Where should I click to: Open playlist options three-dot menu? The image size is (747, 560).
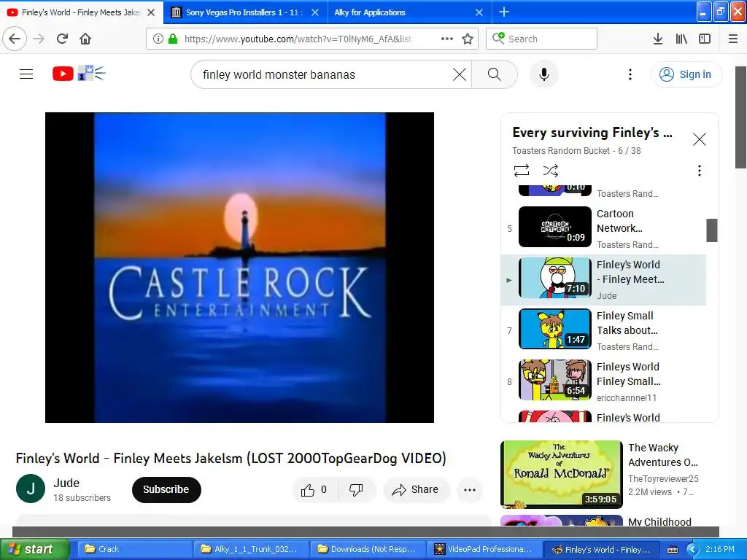pyautogui.click(x=700, y=171)
